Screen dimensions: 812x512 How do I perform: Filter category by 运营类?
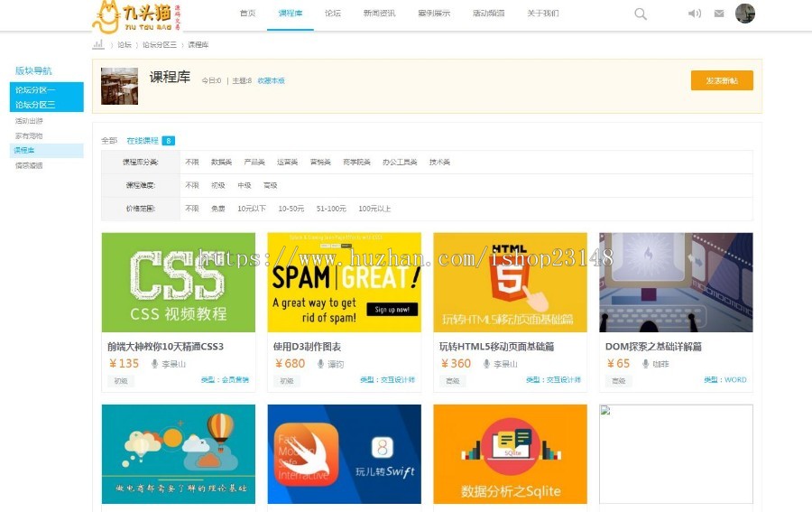(288, 163)
